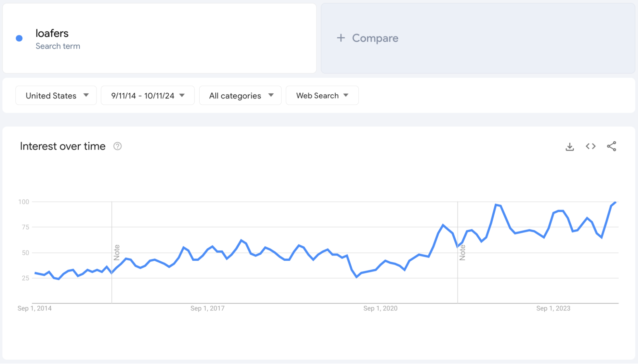Click the Note marker near 2016
Viewport: 638px width, 364px height.
(117, 252)
